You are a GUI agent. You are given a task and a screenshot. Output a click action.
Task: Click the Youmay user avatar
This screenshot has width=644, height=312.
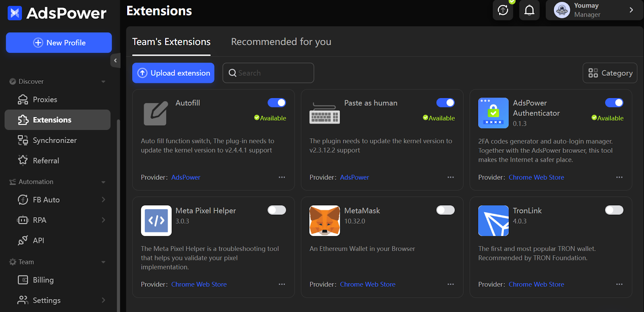(561, 10)
